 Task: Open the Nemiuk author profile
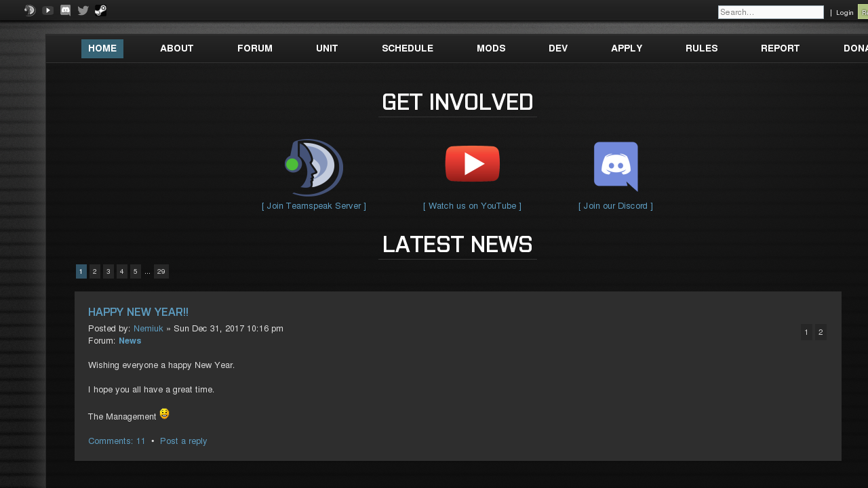pyautogui.click(x=149, y=329)
